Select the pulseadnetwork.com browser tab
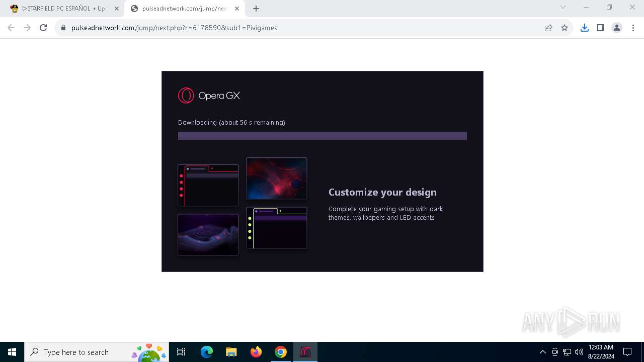Screen dimensions: 644x362 (x=185, y=9)
